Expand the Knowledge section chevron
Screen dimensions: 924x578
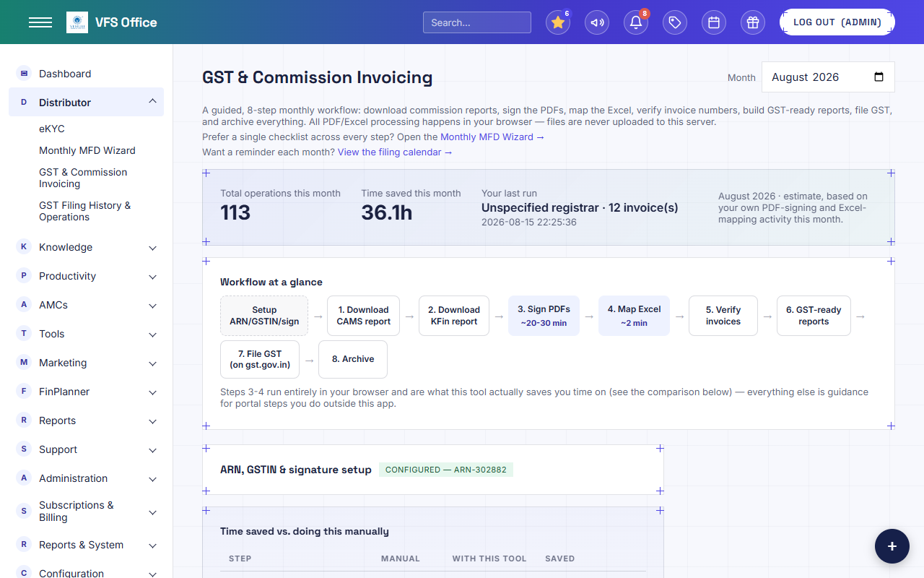point(152,248)
